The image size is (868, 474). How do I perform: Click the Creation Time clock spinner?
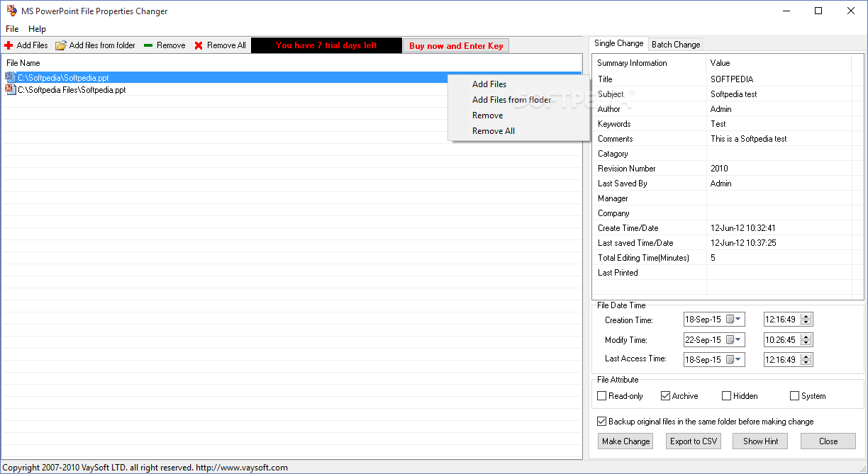point(806,320)
